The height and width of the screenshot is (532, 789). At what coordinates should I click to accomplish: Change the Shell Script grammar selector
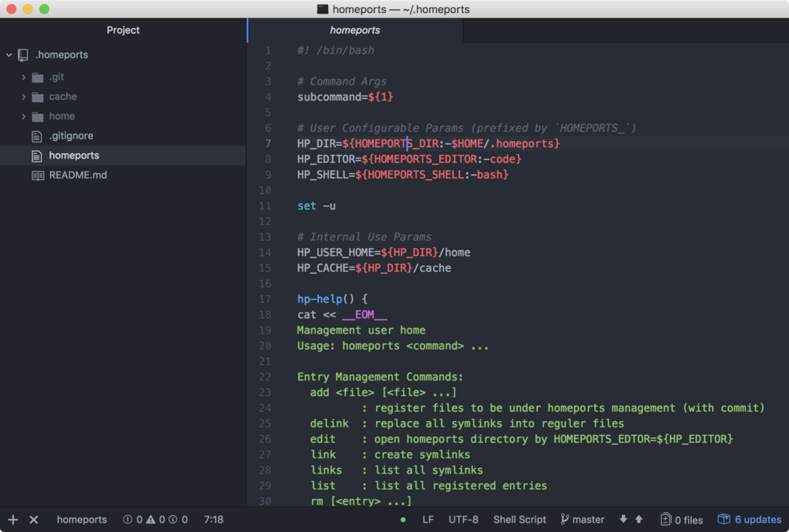tap(519, 520)
